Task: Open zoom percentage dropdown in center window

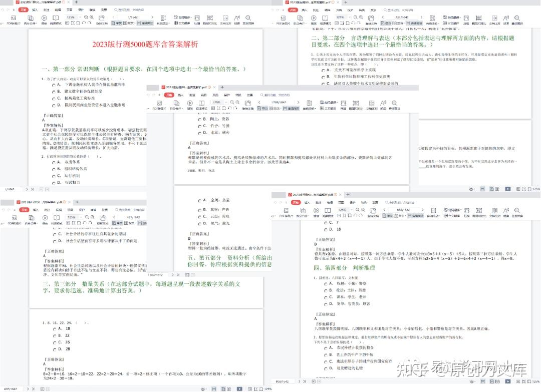Action: (226, 103)
